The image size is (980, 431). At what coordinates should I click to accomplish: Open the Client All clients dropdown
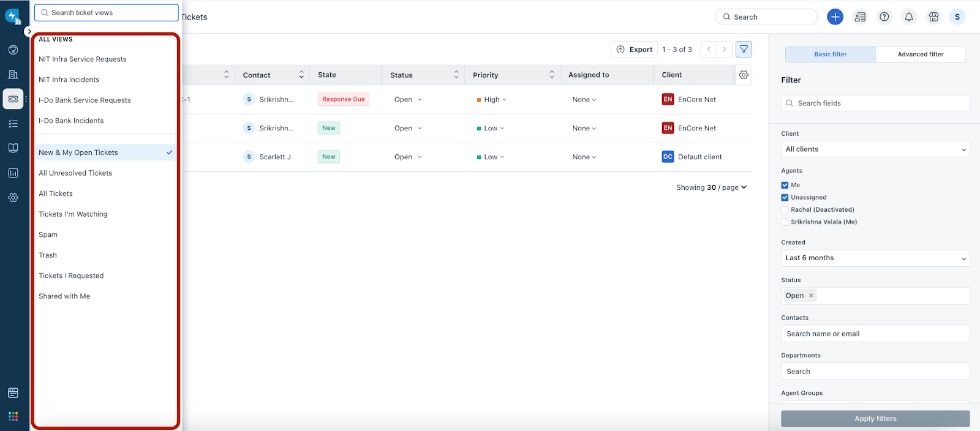click(875, 149)
